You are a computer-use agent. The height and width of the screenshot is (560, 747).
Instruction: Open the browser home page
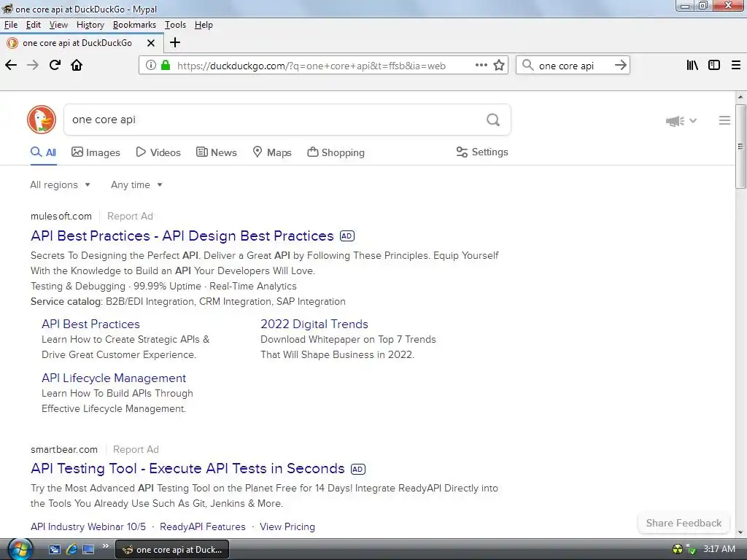pyautogui.click(x=77, y=65)
